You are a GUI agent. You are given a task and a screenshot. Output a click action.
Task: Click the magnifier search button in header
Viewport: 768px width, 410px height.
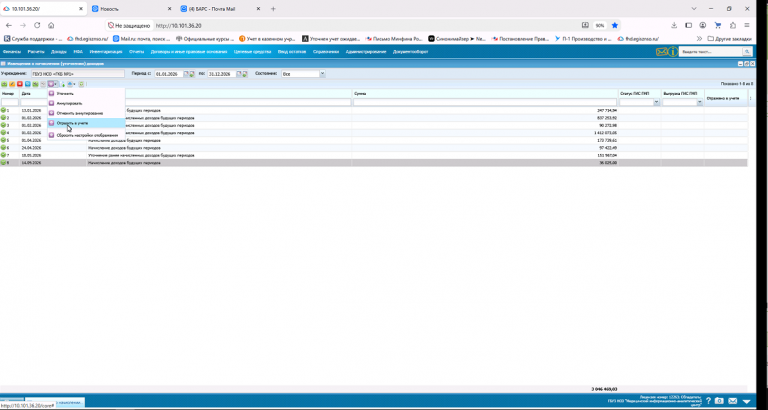point(747,51)
